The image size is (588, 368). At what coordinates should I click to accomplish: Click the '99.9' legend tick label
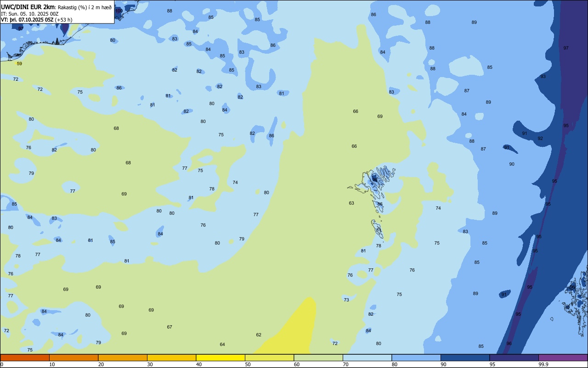tap(544, 364)
